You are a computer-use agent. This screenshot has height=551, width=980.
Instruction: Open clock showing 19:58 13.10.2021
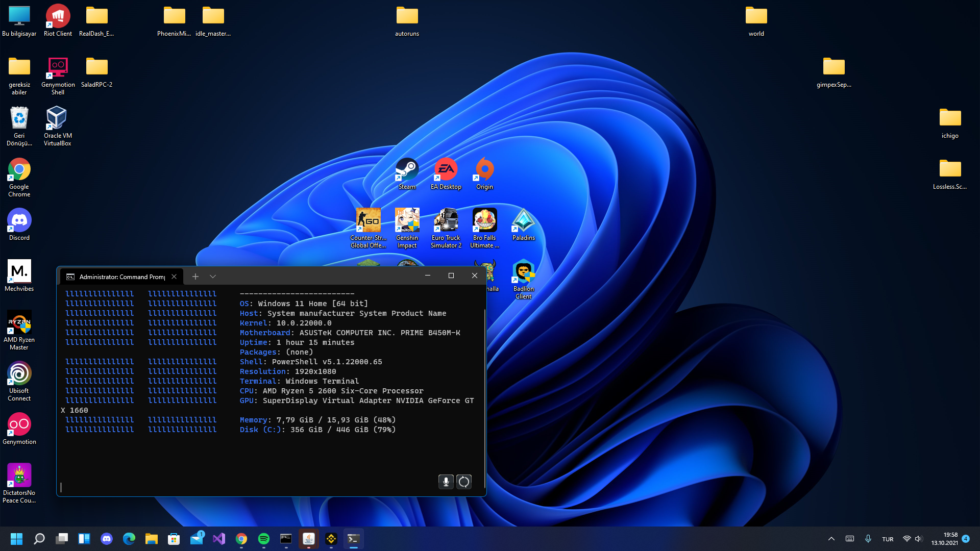pyautogui.click(x=944, y=539)
